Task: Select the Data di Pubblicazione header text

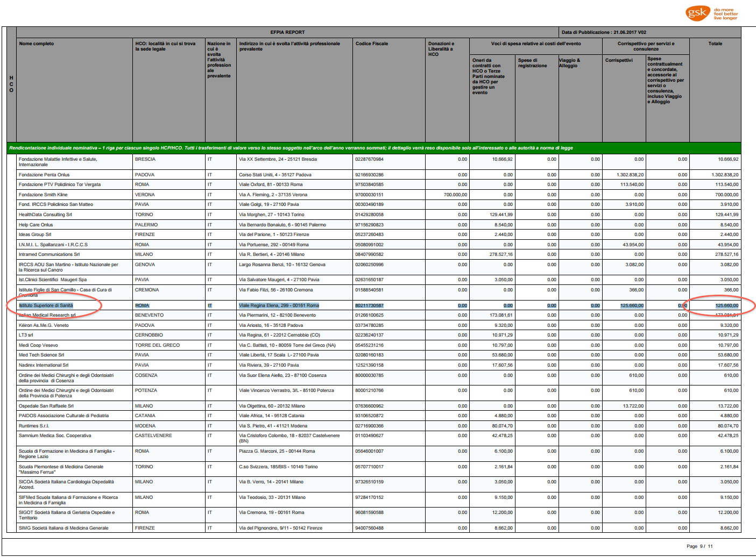Action: [604, 32]
